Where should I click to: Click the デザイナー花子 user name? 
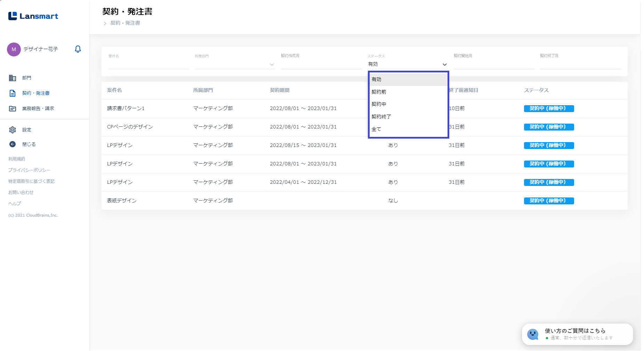coord(41,49)
